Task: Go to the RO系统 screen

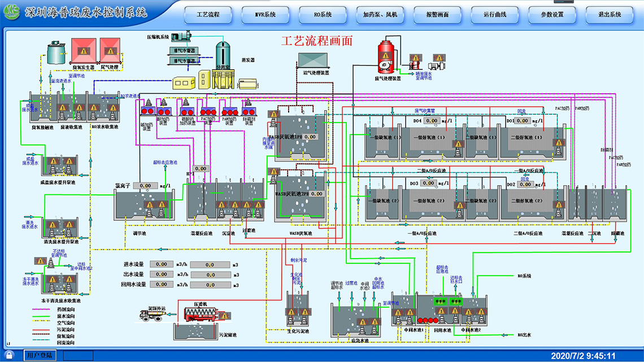Action: 323,15
